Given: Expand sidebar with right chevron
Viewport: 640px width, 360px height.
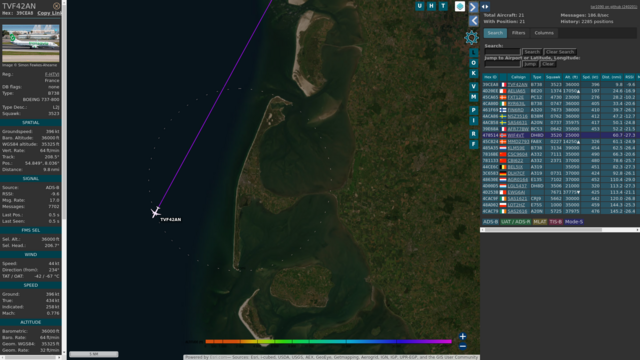Looking at the screenshot, I should tap(473, 7).
